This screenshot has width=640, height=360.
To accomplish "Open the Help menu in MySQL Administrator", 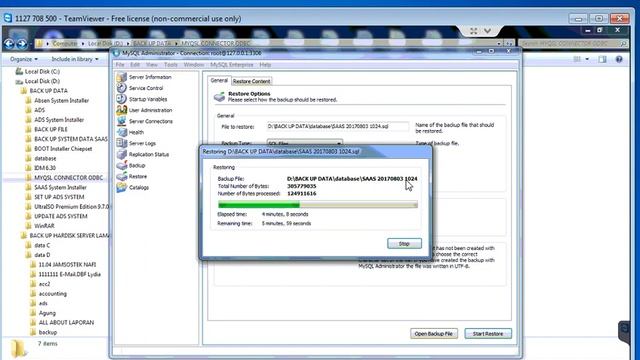I will 265,65.
